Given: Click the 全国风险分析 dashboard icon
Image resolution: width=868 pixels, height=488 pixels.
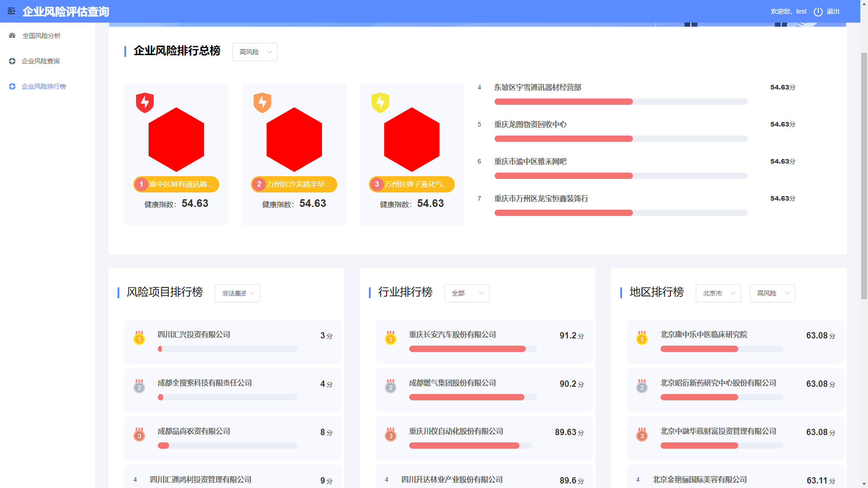Looking at the screenshot, I should 12,36.
